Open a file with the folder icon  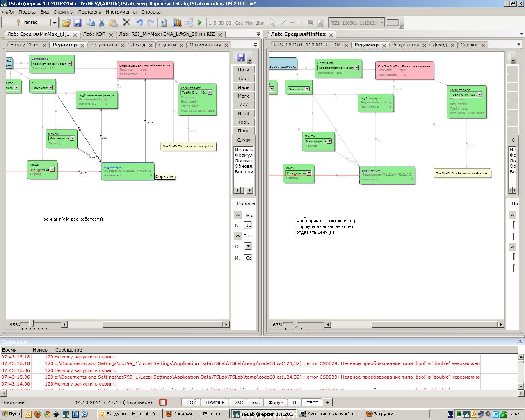(66, 23)
